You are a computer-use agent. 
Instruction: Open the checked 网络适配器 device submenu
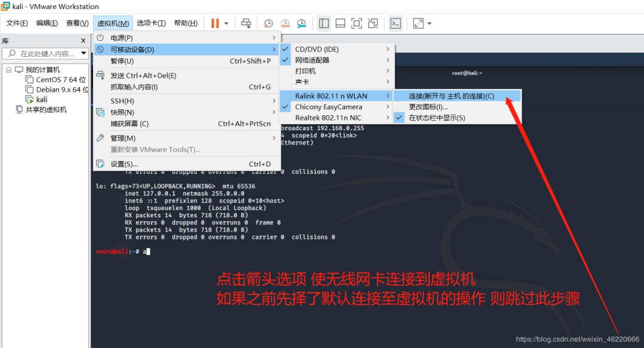[x=337, y=60]
